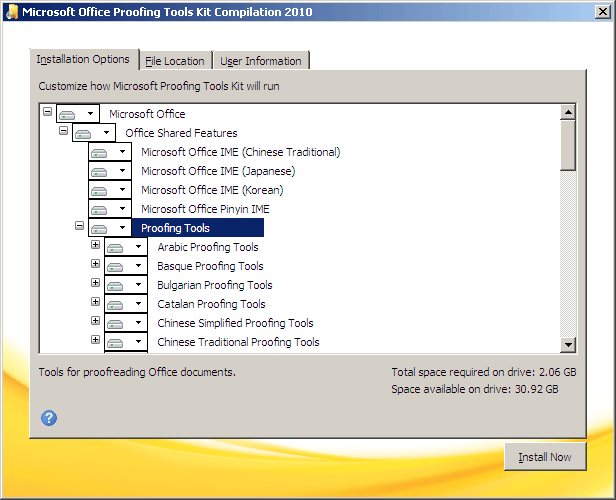Click the installer icon in title bar
Image resolution: width=616 pixels, height=500 pixels.
click(13, 12)
